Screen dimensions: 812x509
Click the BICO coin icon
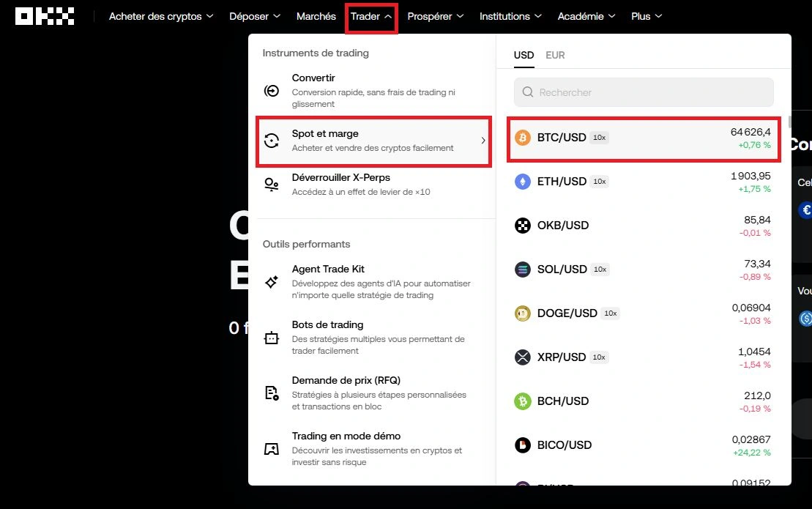(523, 445)
